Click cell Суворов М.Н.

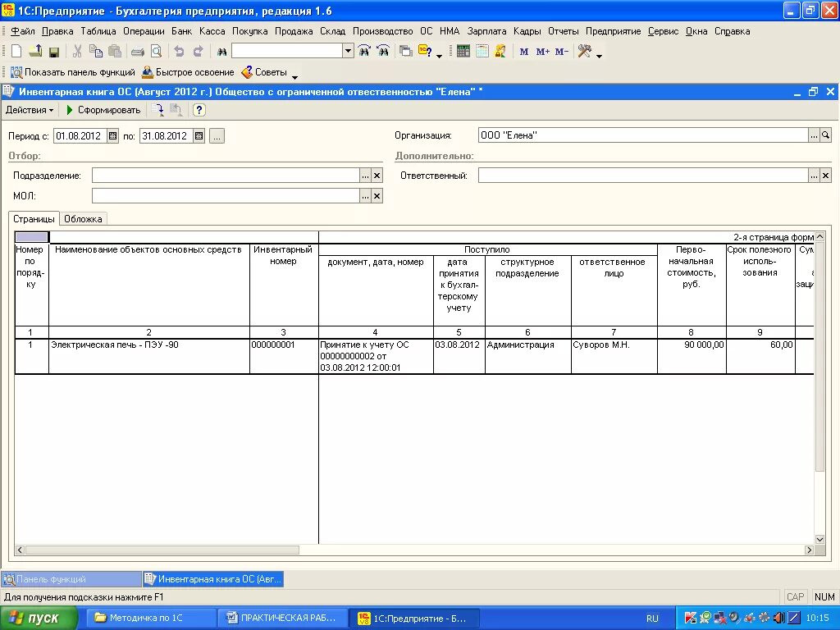click(x=614, y=356)
